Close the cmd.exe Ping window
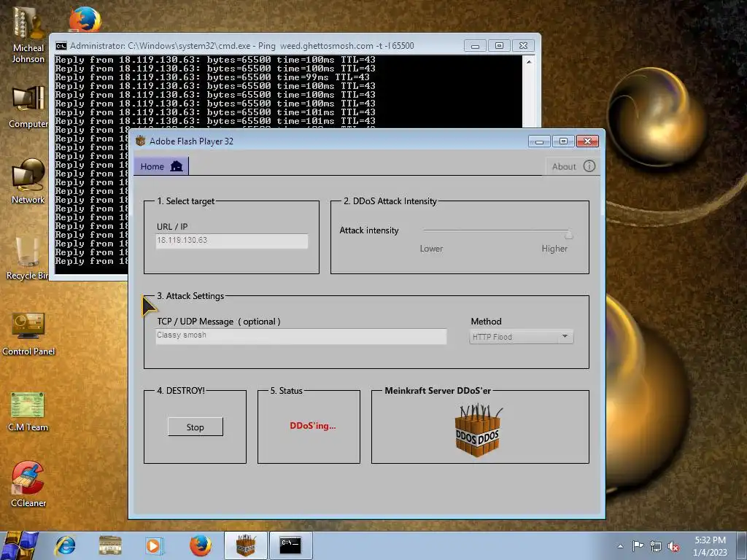Viewport: 747px width, 560px height. (x=523, y=46)
